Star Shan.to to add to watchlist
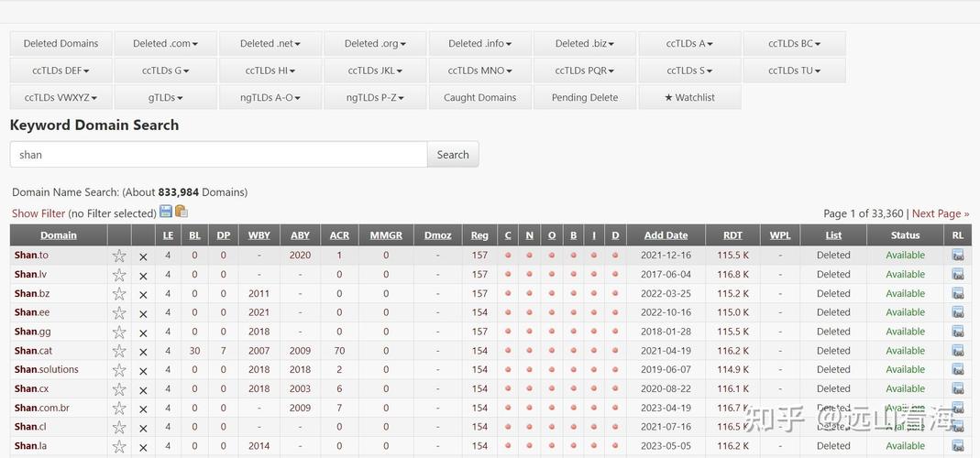Image resolution: width=980 pixels, height=458 pixels. tap(119, 256)
